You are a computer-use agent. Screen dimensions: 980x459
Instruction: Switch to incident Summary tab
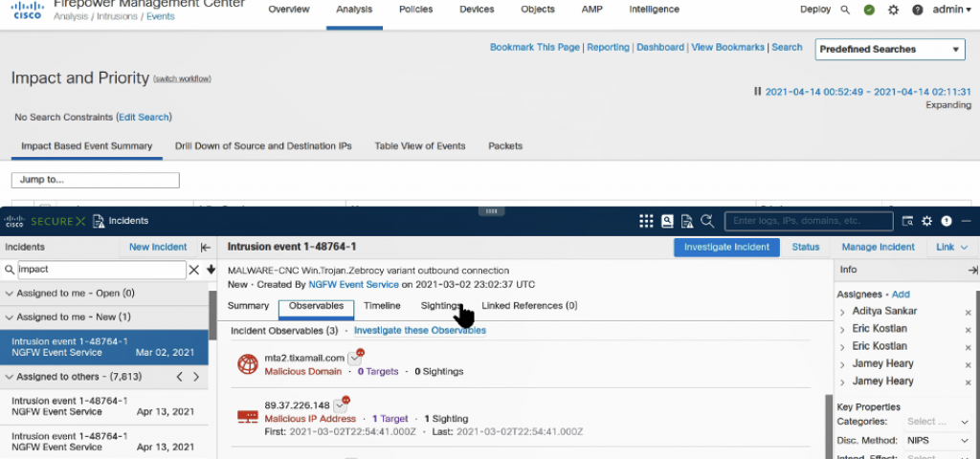coord(248,306)
